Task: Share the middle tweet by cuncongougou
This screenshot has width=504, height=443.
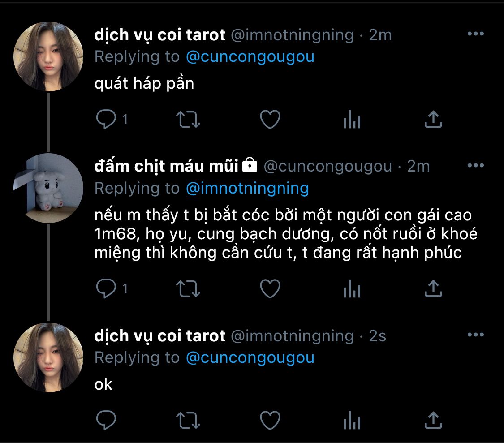Action: tap(433, 289)
